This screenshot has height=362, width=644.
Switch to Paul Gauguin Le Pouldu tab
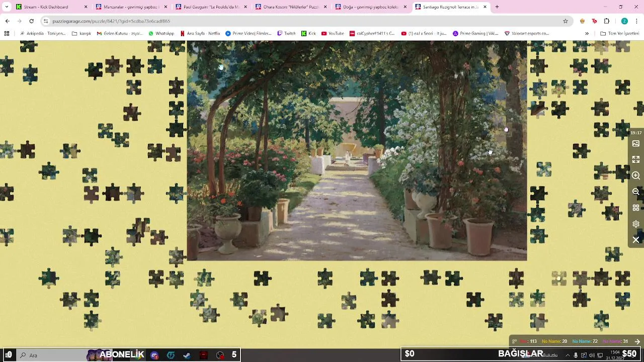[x=210, y=7]
